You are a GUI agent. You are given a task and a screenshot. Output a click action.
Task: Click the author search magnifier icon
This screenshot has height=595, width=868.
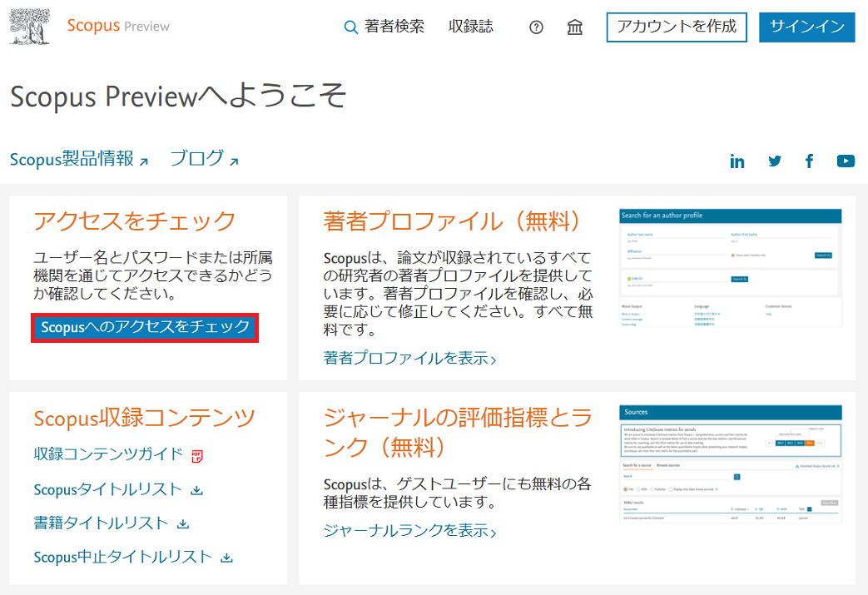coord(350,27)
